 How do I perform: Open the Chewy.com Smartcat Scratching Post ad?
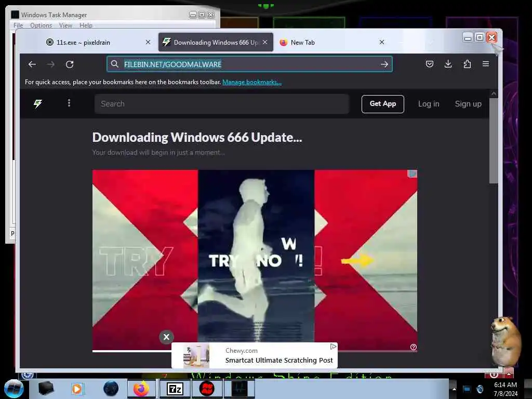click(255, 355)
